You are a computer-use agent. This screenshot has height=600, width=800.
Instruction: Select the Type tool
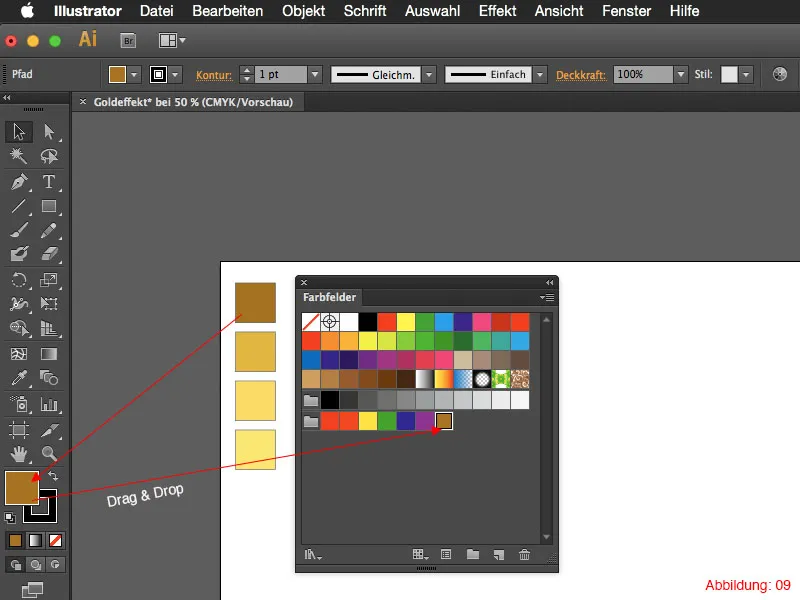click(x=49, y=182)
